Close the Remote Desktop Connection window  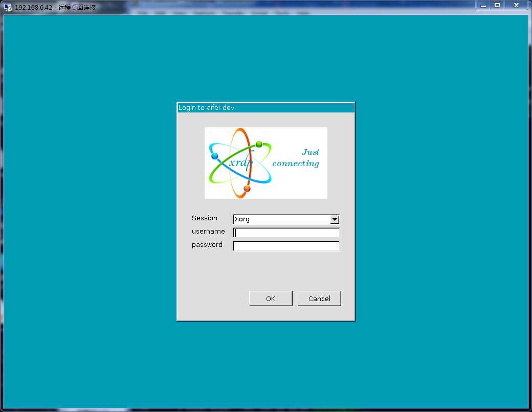click(x=516, y=6)
